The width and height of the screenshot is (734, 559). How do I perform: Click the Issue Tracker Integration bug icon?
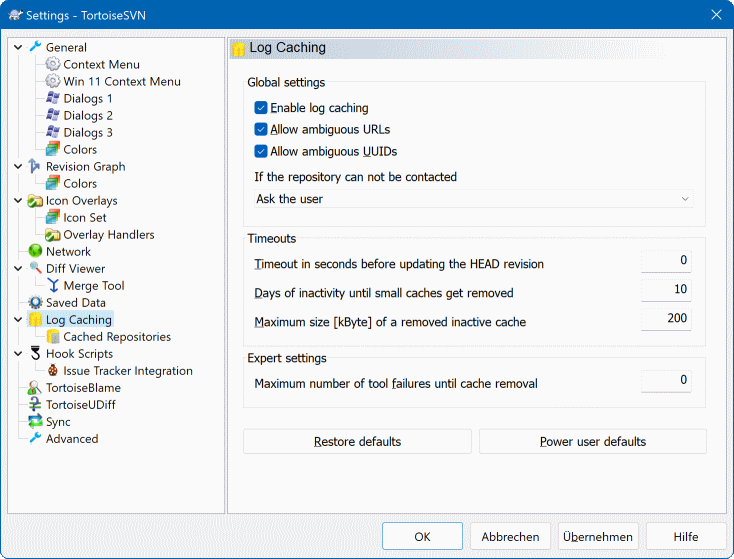[53, 371]
